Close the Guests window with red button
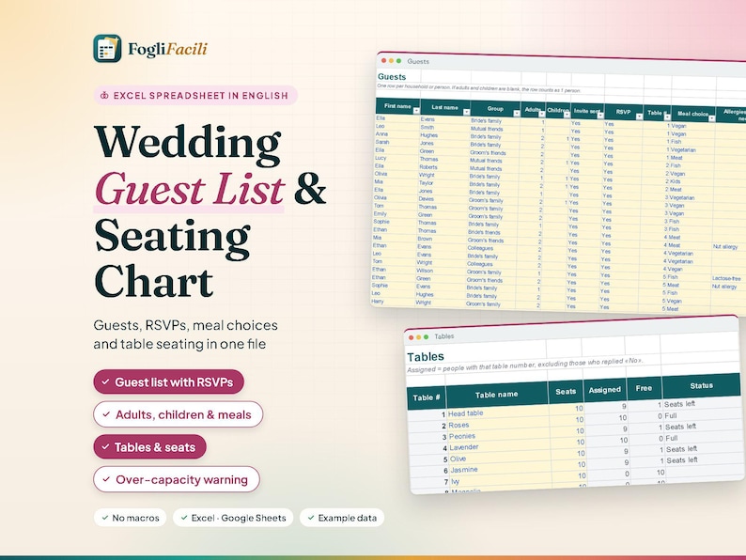 pos(384,60)
